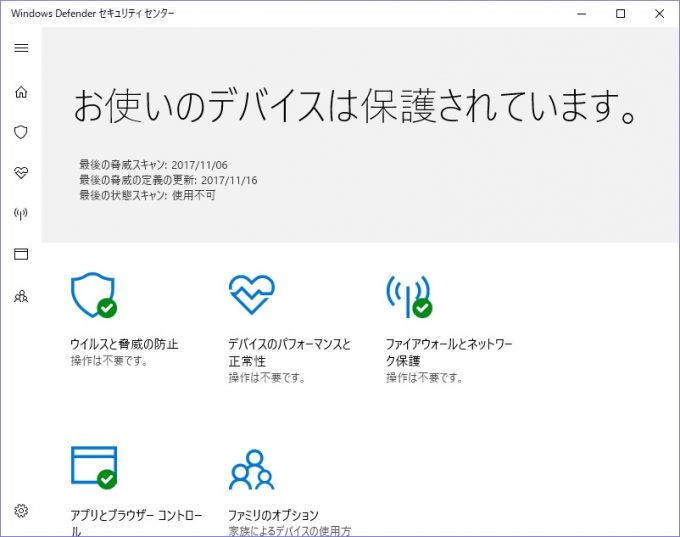The width and height of the screenshot is (680, 537).
Task: Open family options sidebar icon
Action: (x=21, y=297)
